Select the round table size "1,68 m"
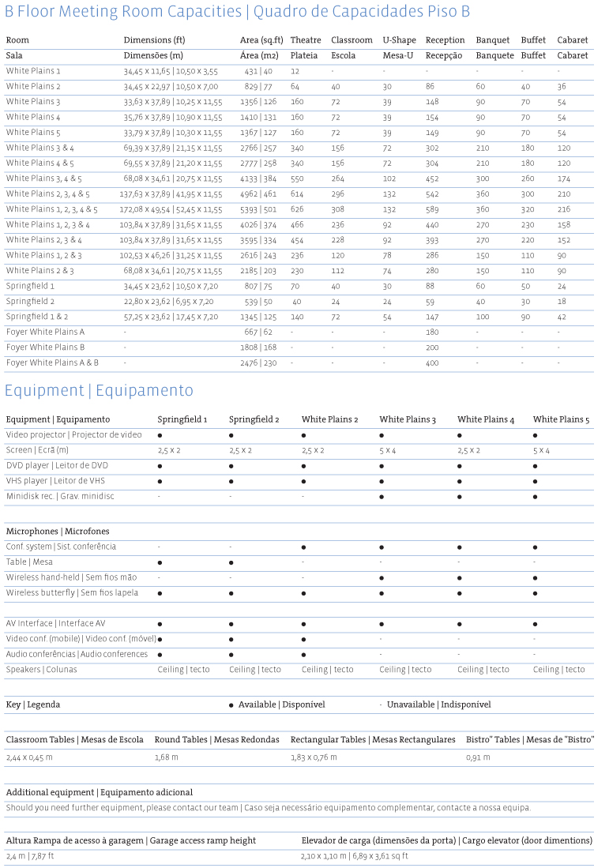Image resolution: width=609 pixels, height=868 pixels. point(167,757)
